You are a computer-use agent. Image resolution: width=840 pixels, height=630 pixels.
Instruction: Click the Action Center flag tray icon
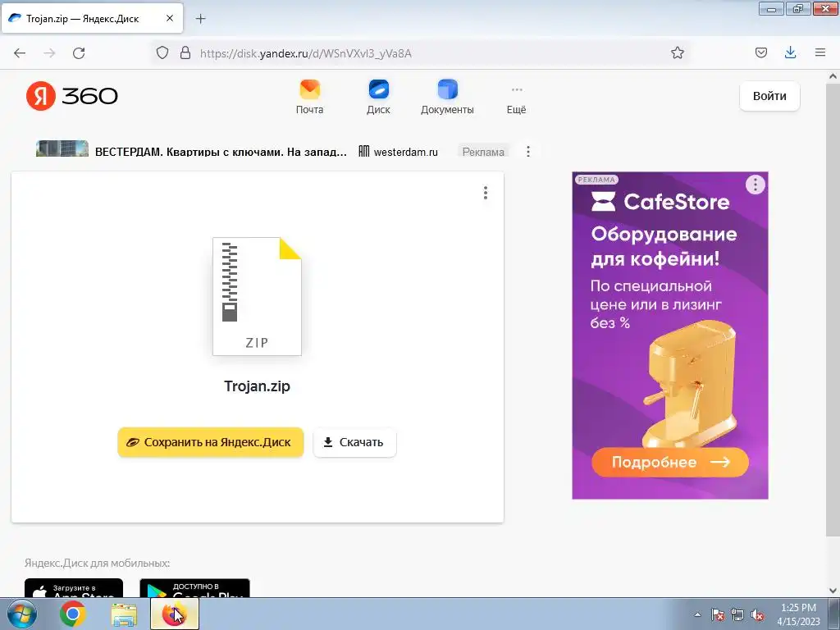coord(718,614)
